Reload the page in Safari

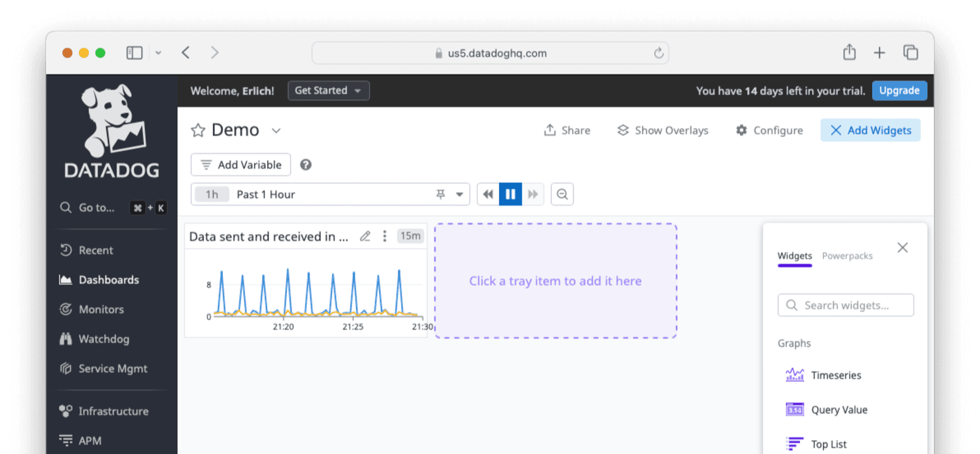click(658, 53)
